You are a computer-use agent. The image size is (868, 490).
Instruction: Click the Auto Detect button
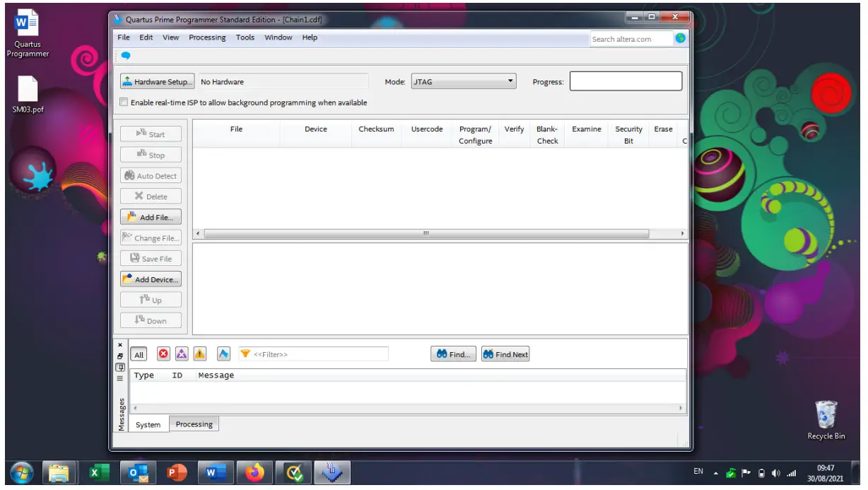pos(151,176)
